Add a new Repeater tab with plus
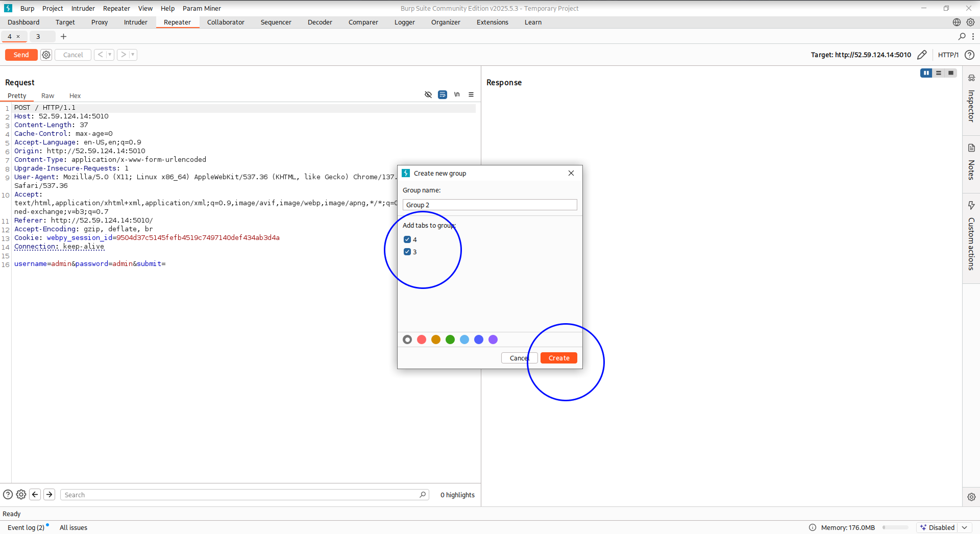The height and width of the screenshot is (534, 980). 63,36
